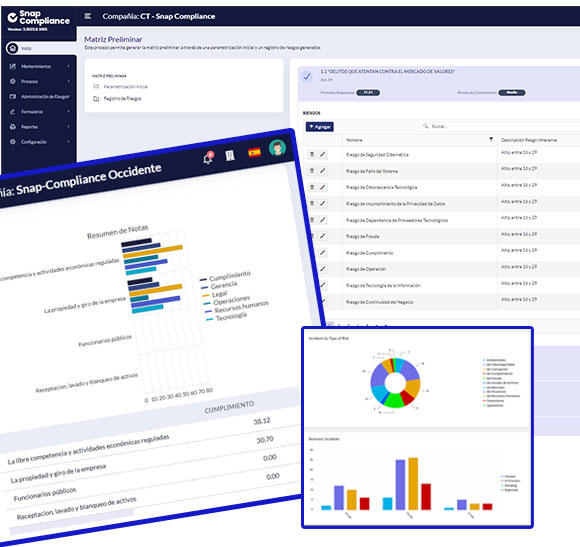Image resolution: width=580 pixels, height=547 pixels.
Task: Open the user avatar in Occidente window
Action: pos(277,148)
